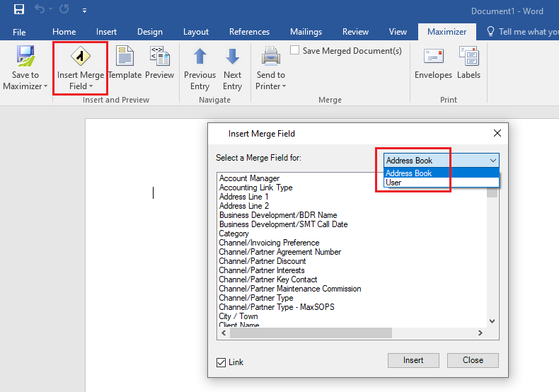Viewport: 559px width, 392px height.
Task: Click the vertical scrollbar thumb in field list
Action: point(492,192)
